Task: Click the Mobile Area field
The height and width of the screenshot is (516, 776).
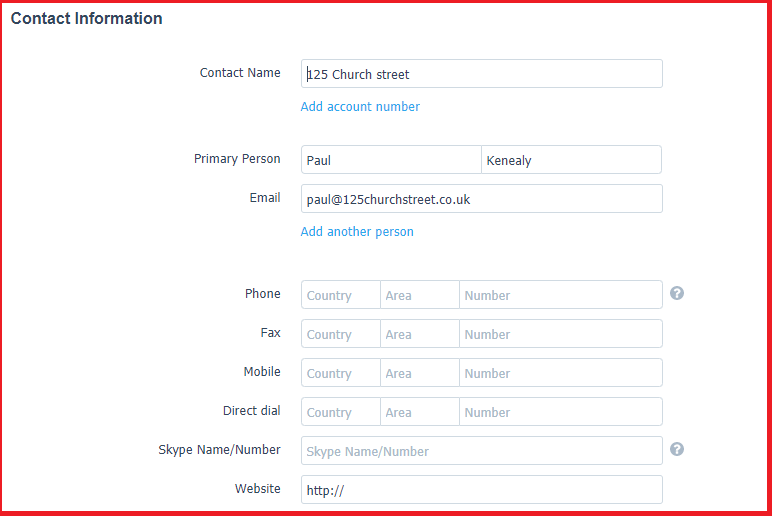Action: pos(420,373)
